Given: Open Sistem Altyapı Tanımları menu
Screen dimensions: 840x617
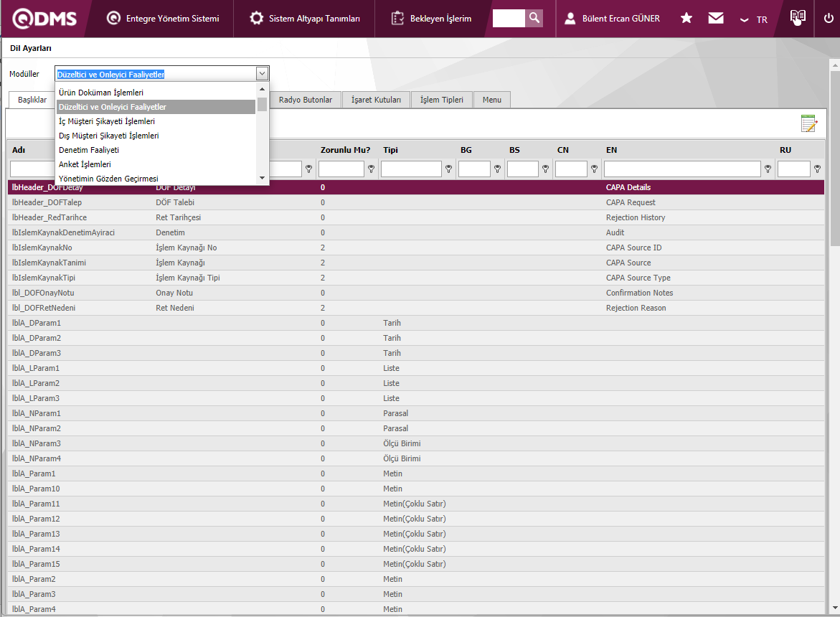Looking at the screenshot, I should pos(305,19).
